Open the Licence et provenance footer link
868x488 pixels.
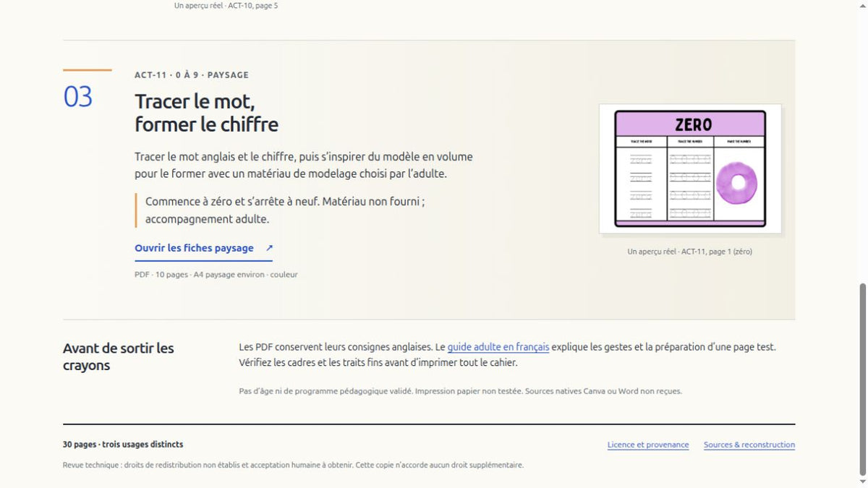click(648, 445)
